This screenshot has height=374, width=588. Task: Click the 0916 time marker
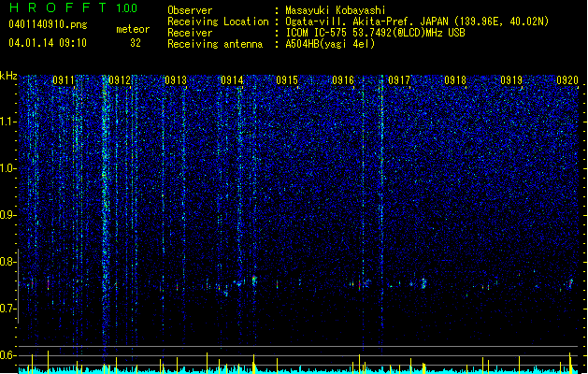point(343,80)
